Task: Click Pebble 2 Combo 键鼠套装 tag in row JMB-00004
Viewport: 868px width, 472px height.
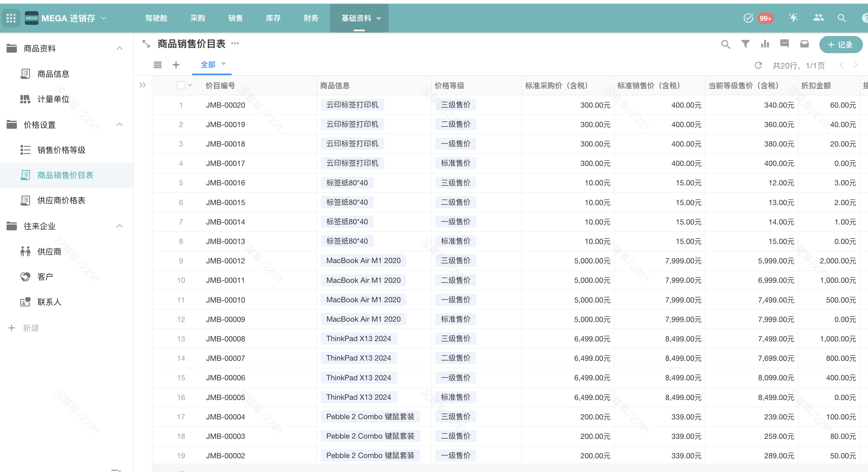Action: click(370, 417)
